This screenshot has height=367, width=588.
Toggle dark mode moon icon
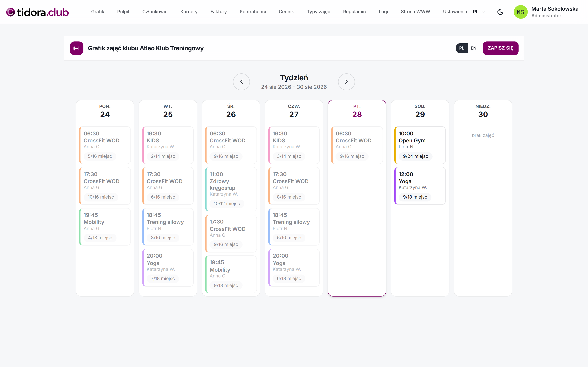click(x=500, y=12)
